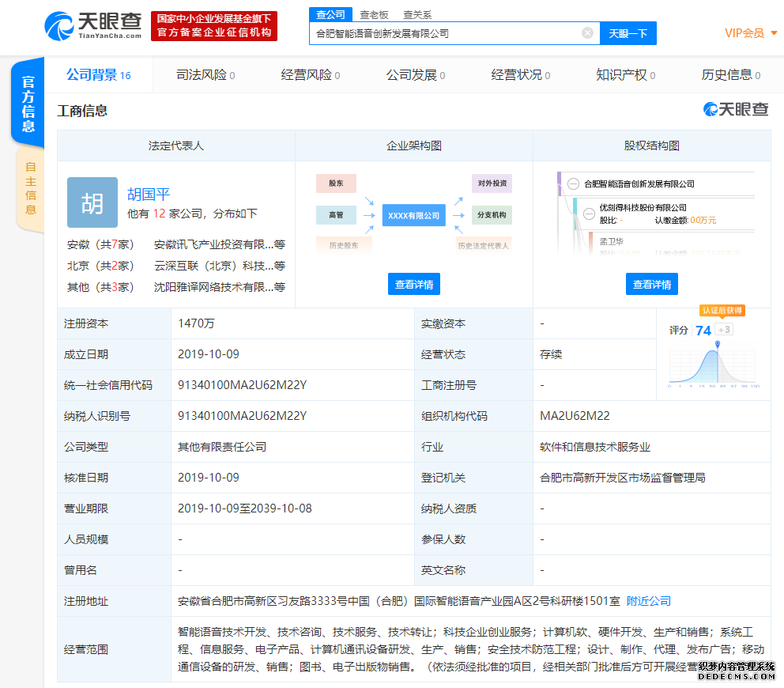Viewport: 784px width, 688px height.
Task: Click the XXXX有限公司 center box
Action: [x=414, y=215]
